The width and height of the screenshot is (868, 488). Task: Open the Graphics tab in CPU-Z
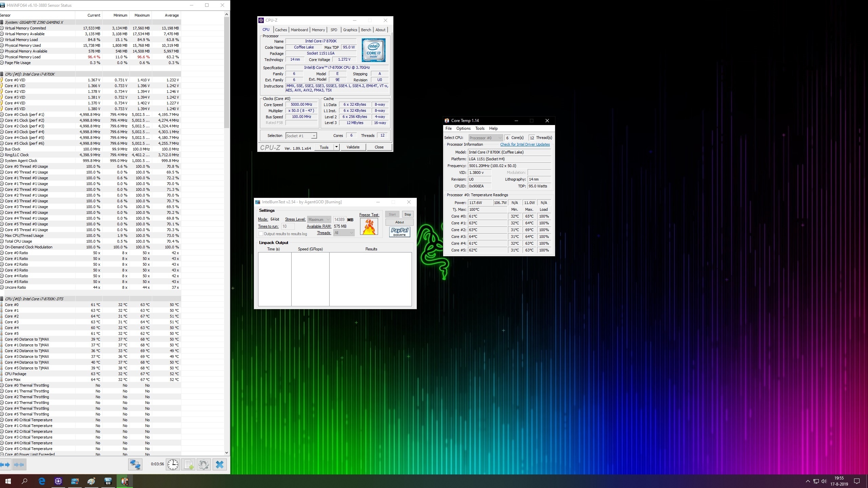(x=350, y=30)
